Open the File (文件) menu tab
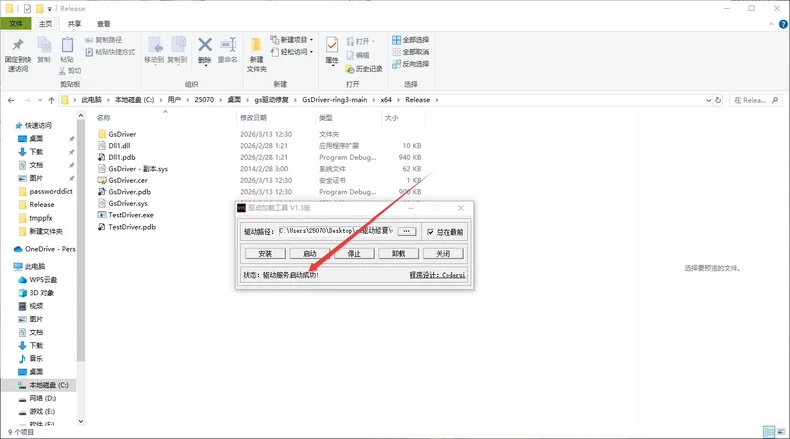 click(16, 24)
